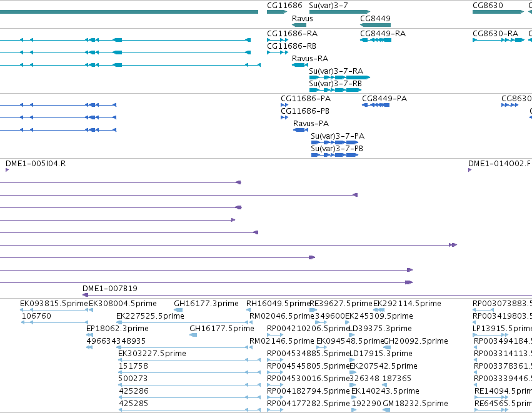This screenshot has width=532, height=413.
Task: Click protein label Ravus-PA
Action: pos(311,124)
